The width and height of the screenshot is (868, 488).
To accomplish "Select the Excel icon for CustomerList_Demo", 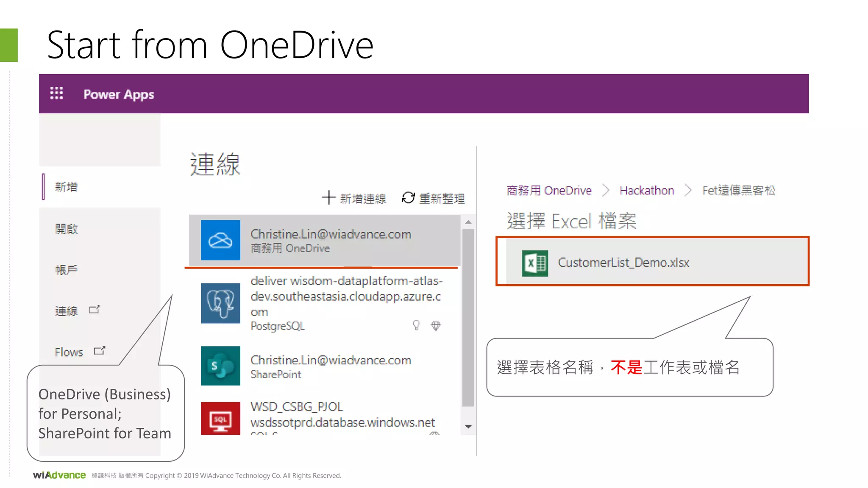I will point(535,263).
